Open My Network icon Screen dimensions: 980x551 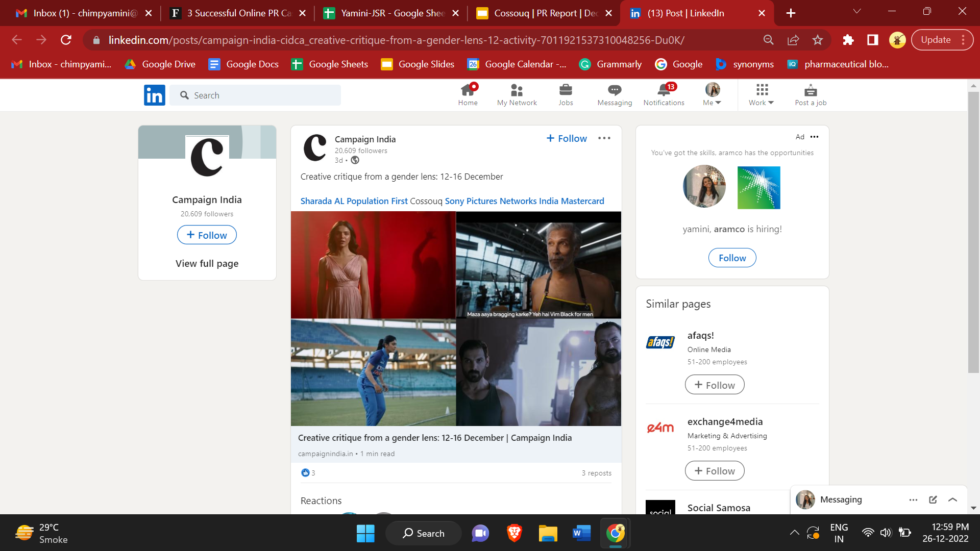pyautogui.click(x=517, y=94)
